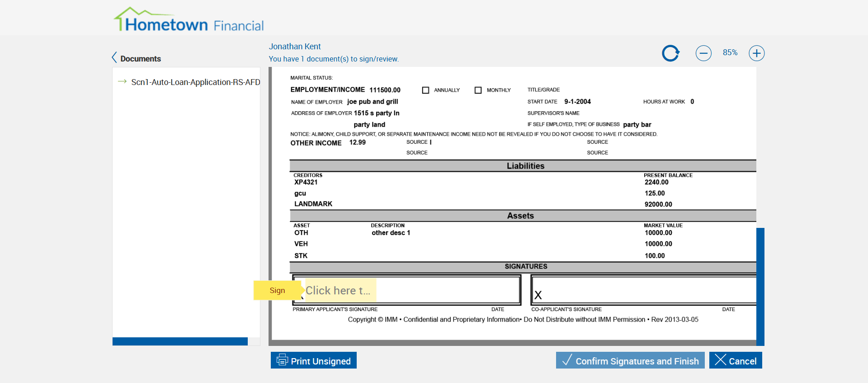Image resolution: width=868 pixels, height=383 pixels.
Task: Click the X icon on Cancel
Action: tap(720, 360)
